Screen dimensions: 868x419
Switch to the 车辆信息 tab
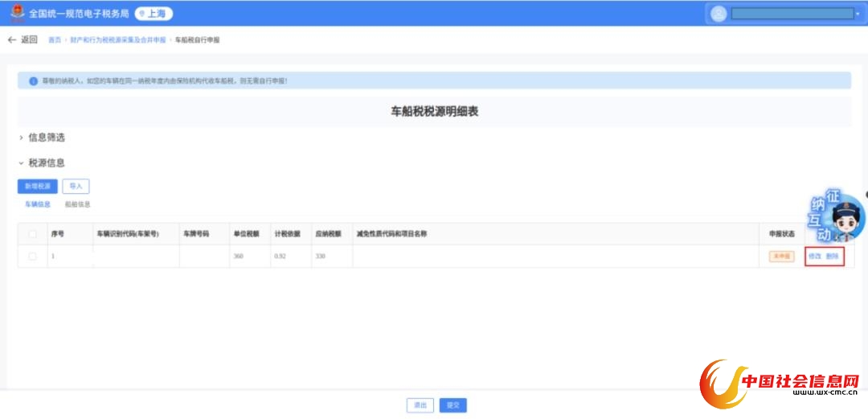point(38,205)
